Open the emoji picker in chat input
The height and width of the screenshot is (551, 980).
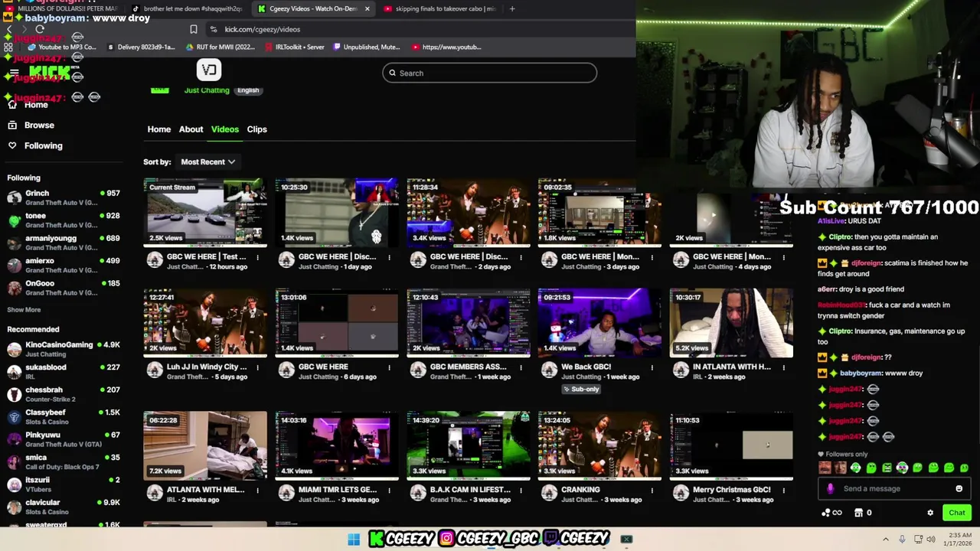959,488
